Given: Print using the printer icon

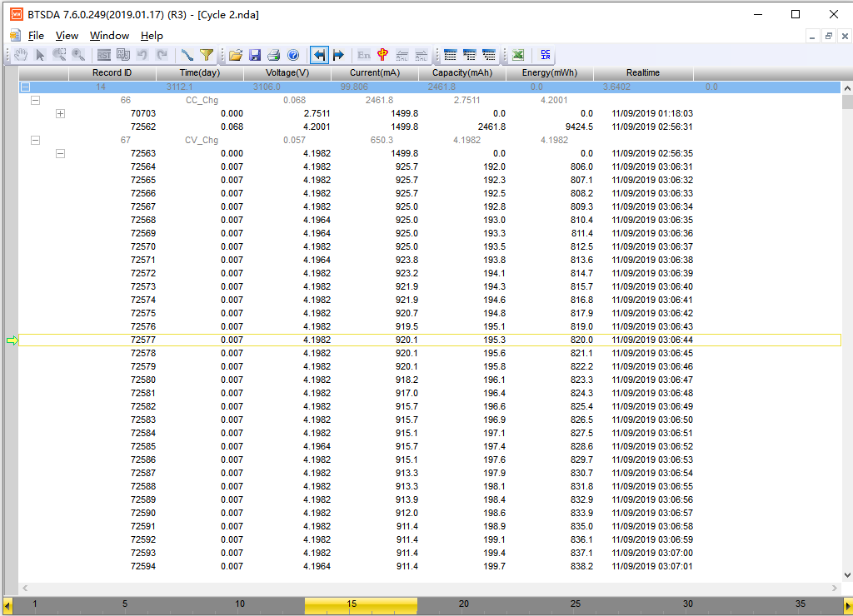Looking at the screenshot, I should click(x=273, y=55).
